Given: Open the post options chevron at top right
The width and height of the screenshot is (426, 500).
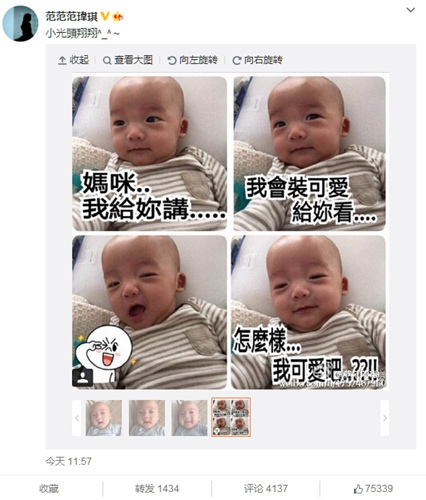Looking at the screenshot, I should click(x=411, y=10).
